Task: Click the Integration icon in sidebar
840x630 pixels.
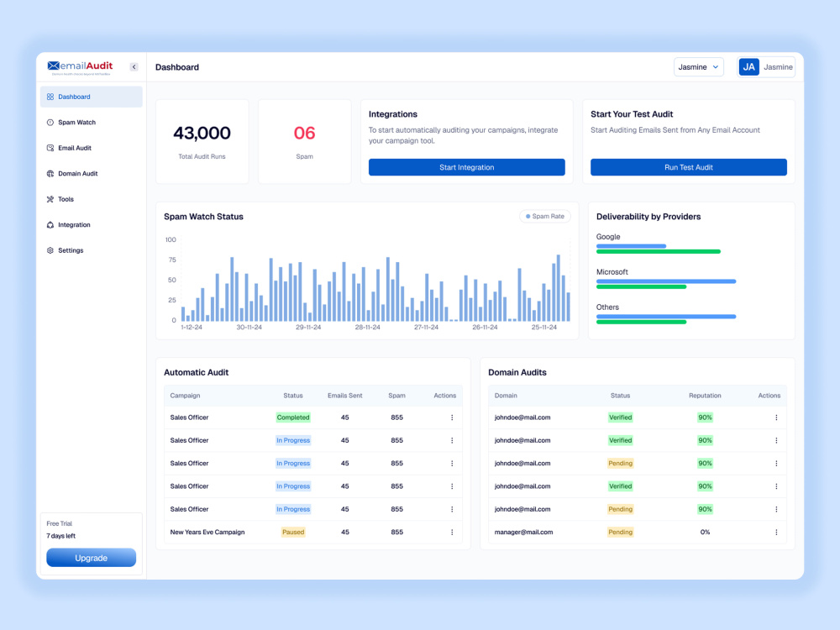Action: [50, 225]
